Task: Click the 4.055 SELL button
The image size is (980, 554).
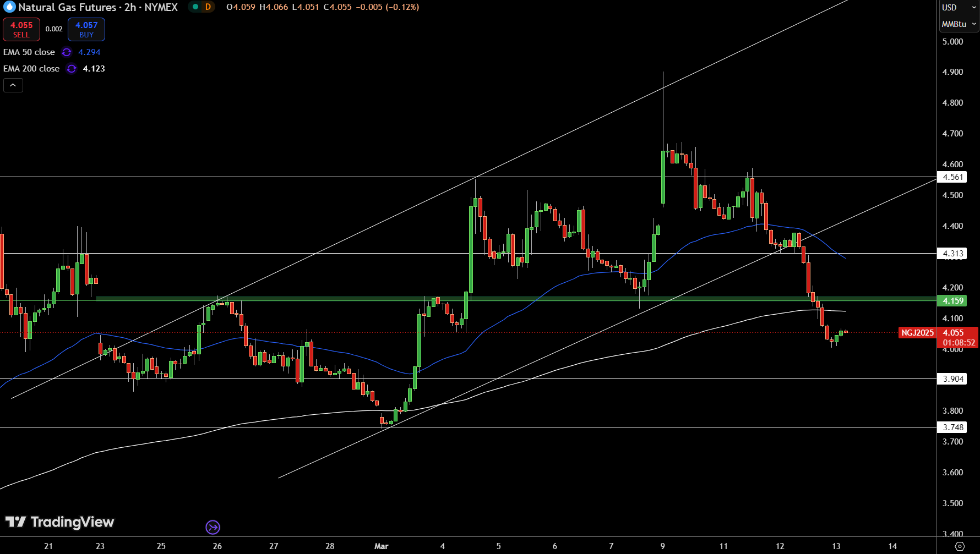Action: (x=21, y=30)
